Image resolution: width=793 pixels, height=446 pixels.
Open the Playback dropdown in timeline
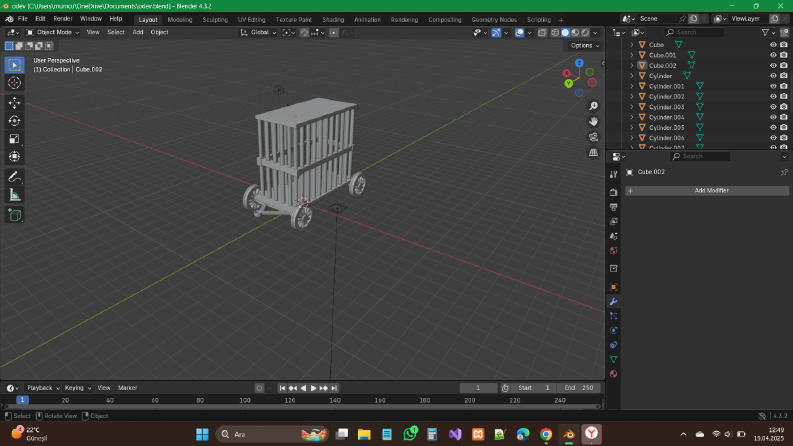pyautogui.click(x=43, y=388)
